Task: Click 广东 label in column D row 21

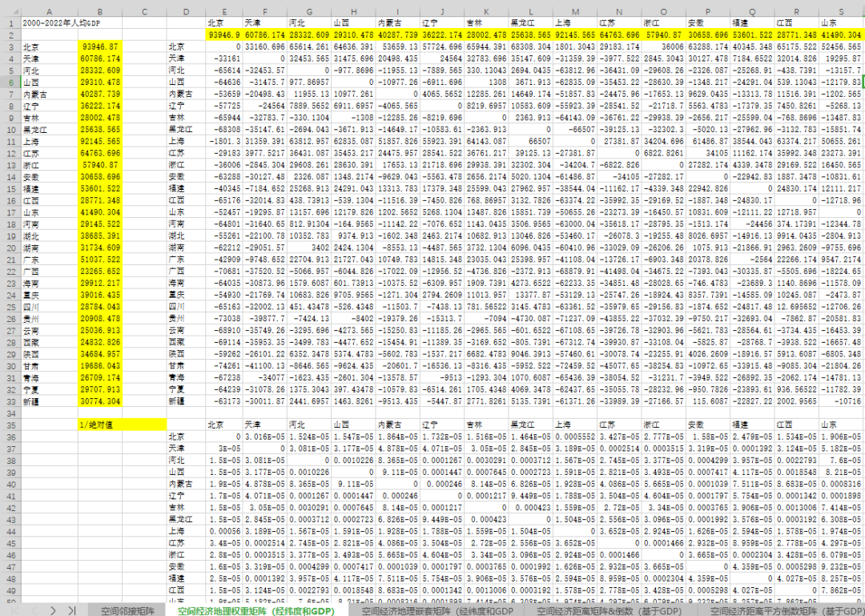Action: 185,260
